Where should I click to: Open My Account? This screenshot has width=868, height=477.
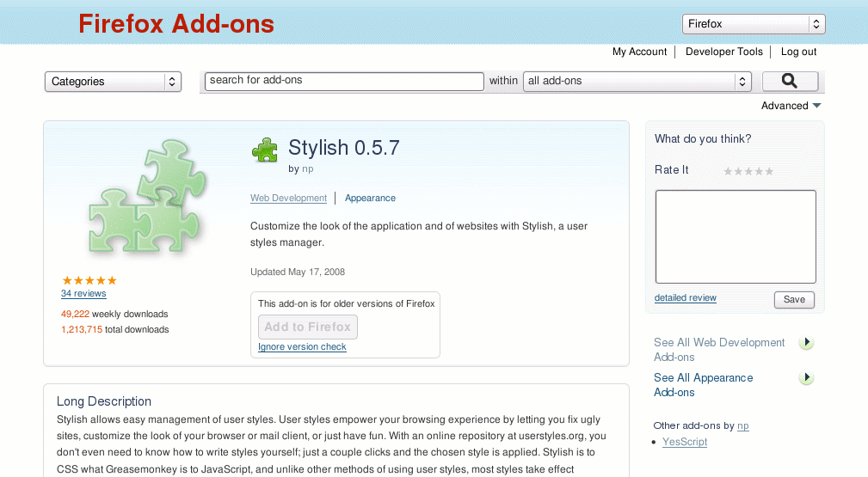[x=639, y=52]
